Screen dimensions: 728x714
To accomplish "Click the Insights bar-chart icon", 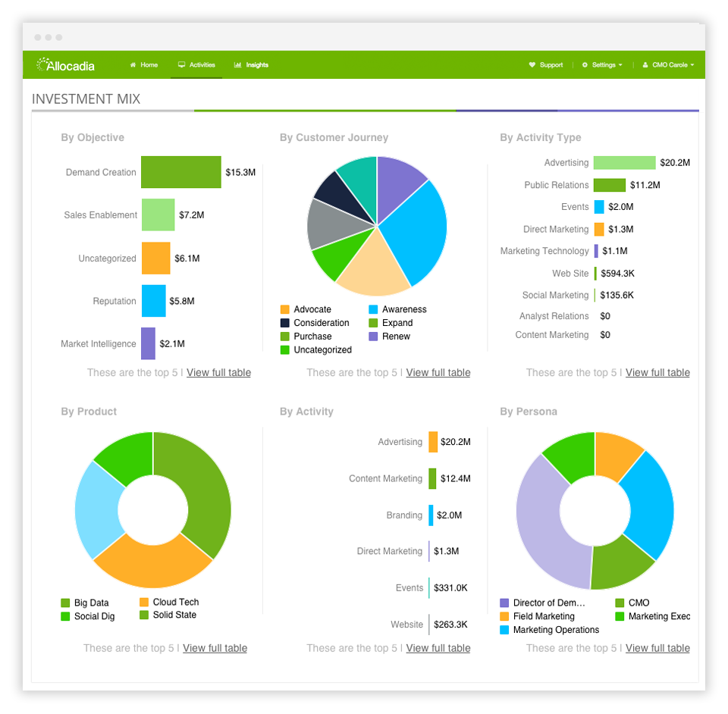I will pos(237,64).
